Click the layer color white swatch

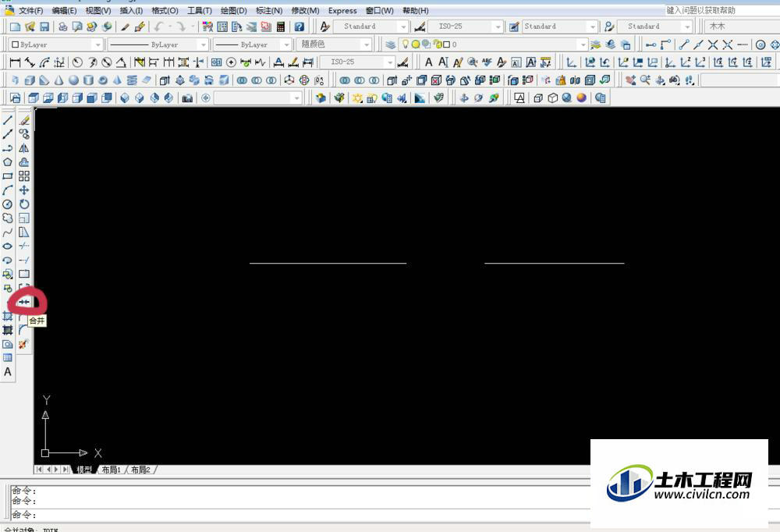pos(446,44)
